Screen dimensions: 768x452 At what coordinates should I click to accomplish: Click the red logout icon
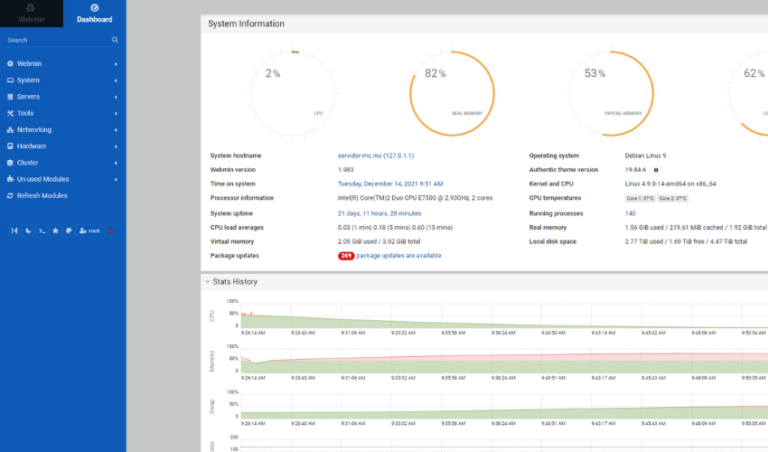click(x=111, y=231)
